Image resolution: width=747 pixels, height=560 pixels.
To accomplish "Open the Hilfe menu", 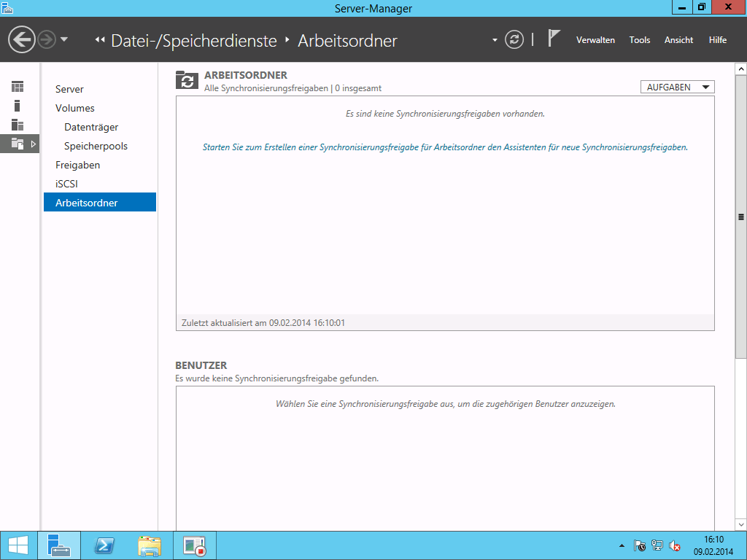I will [718, 40].
